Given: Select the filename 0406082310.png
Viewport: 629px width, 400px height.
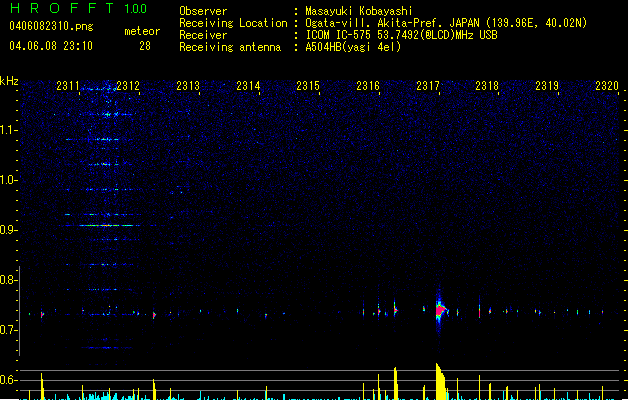Looking at the screenshot, I should (51, 26).
